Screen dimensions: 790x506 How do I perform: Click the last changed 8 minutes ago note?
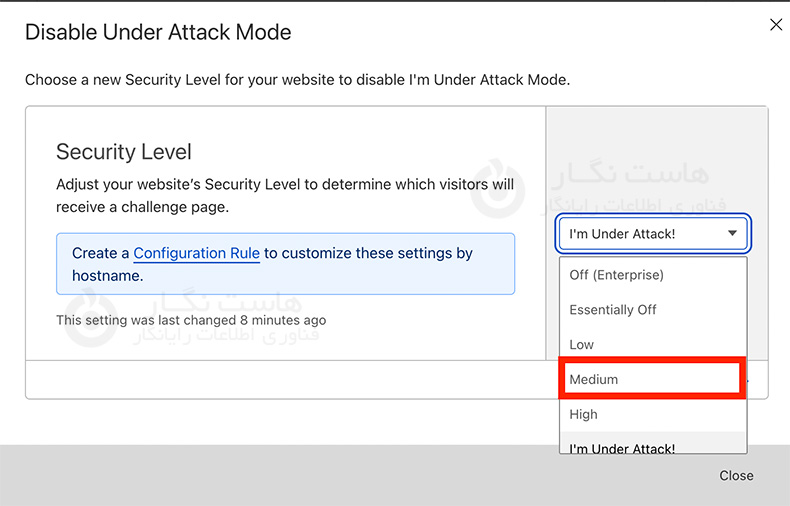click(x=191, y=321)
